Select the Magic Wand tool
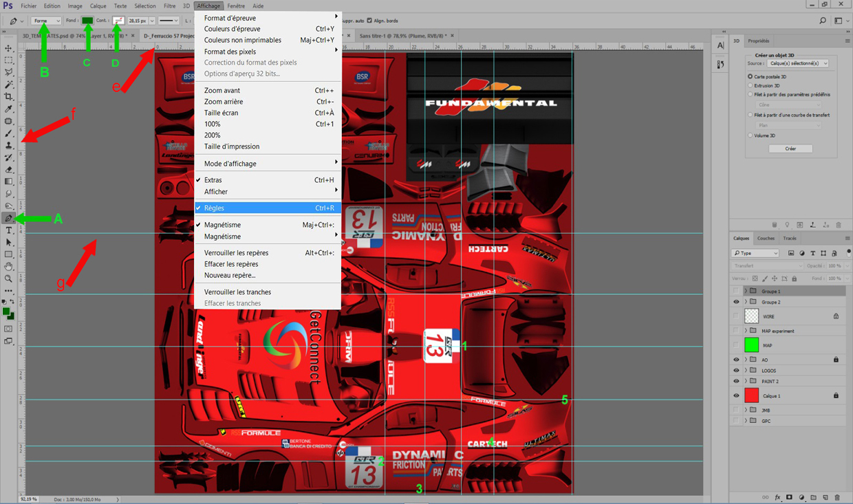 coord(9,85)
